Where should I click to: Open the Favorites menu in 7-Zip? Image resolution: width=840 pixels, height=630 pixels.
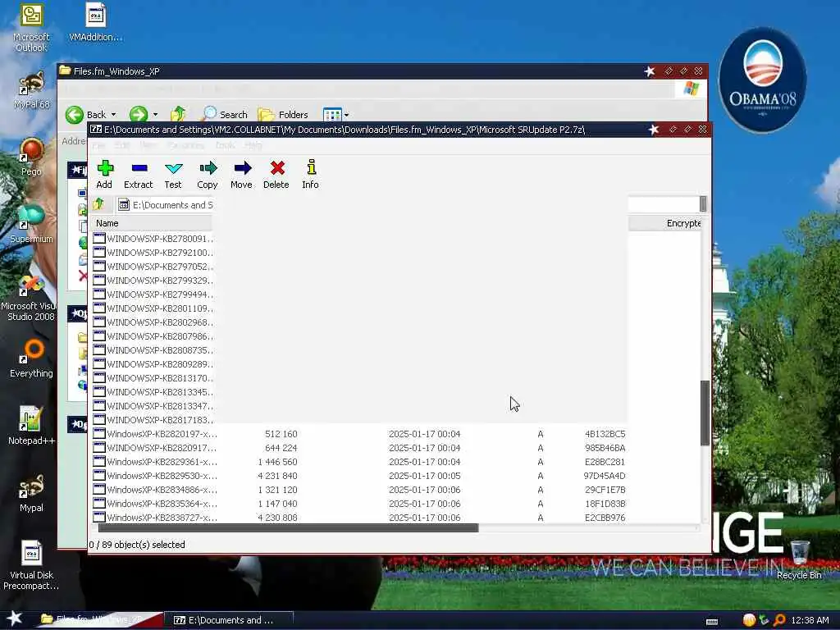(x=185, y=145)
